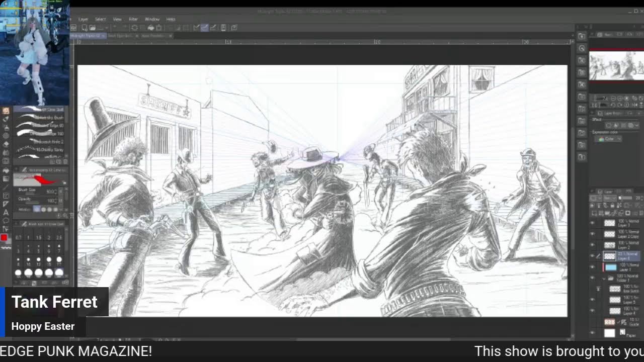Choose the Balloon tool in the toolbar
The height and width of the screenshot is (362, 644).
(6, 221)
